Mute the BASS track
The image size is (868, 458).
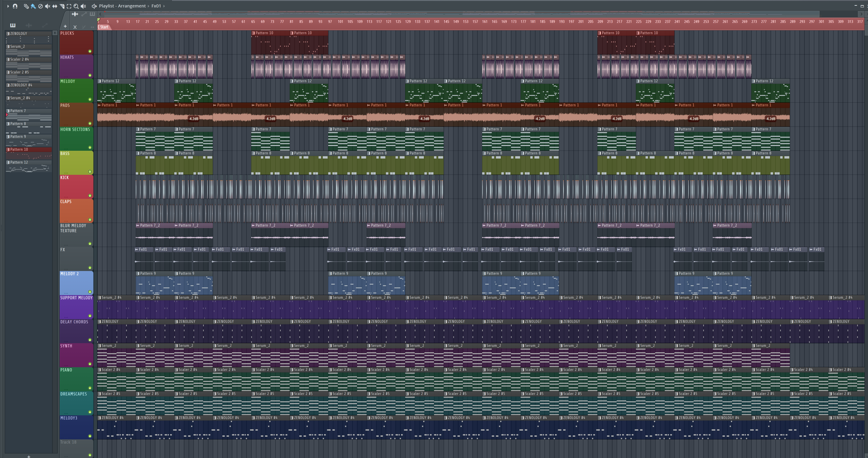90,172
